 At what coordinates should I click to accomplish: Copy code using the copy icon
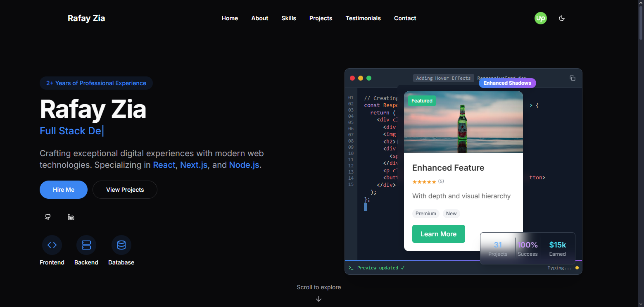[x=572, y=78]
